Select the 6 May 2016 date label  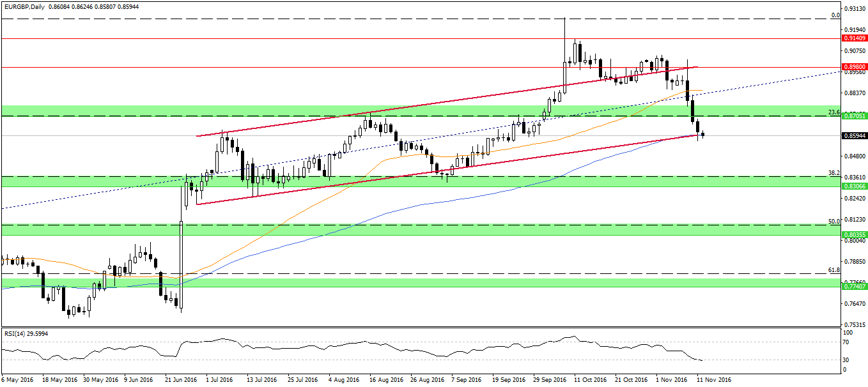(x=17, y=379)
